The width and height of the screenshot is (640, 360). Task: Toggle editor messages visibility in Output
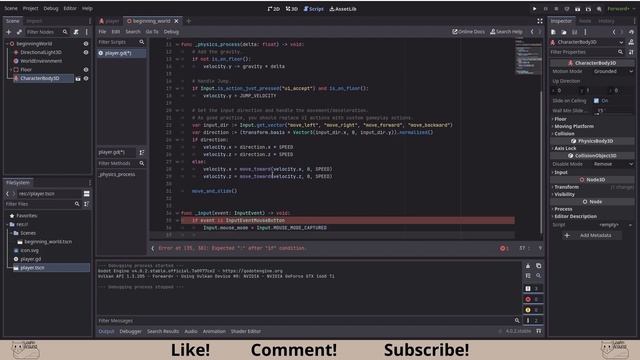tap(533, 320)
